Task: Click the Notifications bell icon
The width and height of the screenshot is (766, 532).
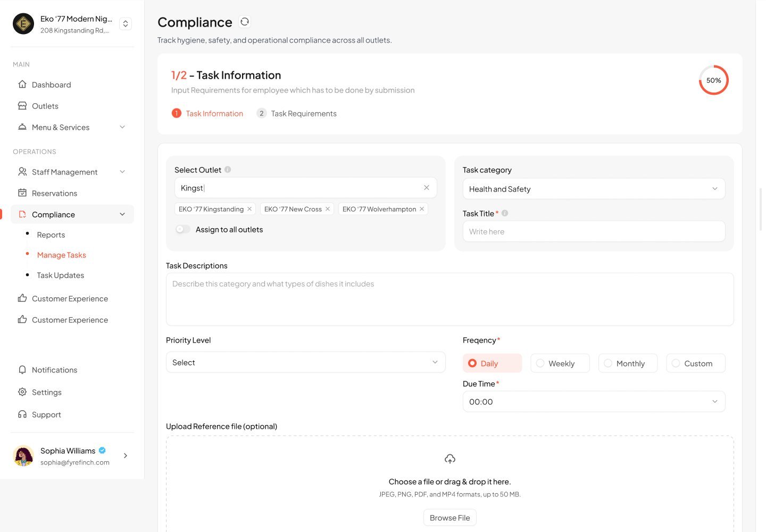Action: click(x=22, y=370)
